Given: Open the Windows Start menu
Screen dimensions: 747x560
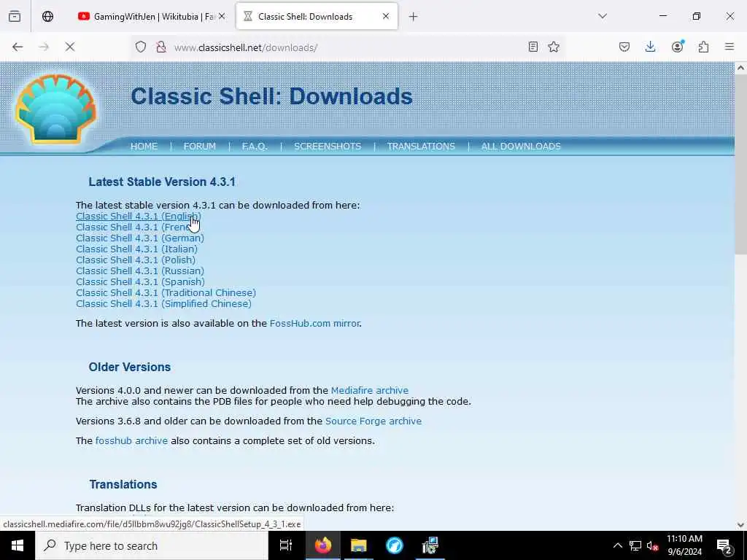Looking at the screenshot, I should click(x=18, y=545).
